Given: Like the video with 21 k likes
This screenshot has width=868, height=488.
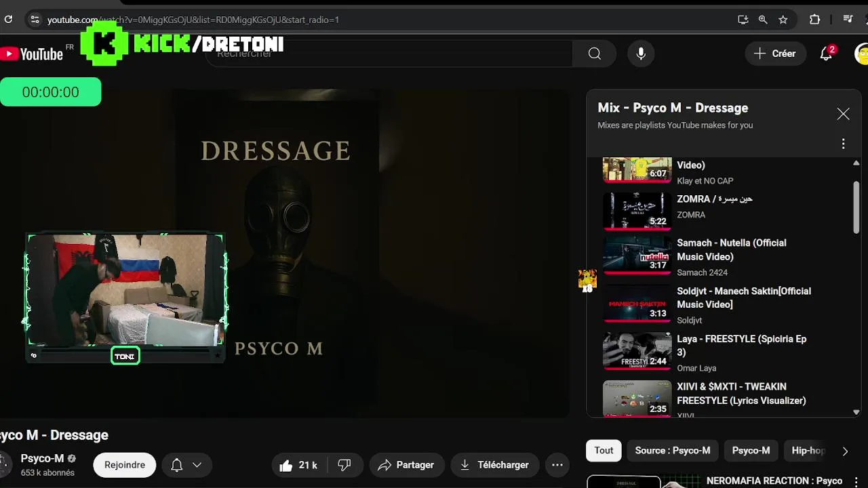Looking at the screenshot, I should [x=299, y=465].
